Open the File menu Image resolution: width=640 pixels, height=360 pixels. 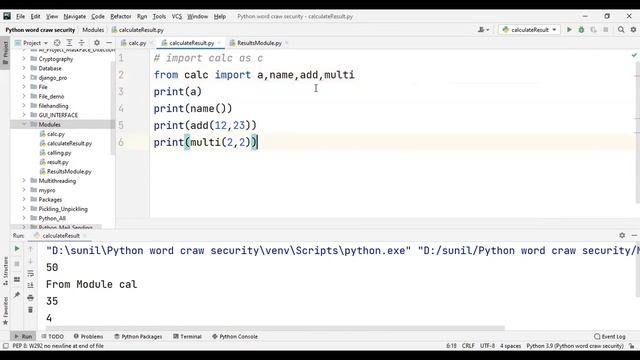20,16
